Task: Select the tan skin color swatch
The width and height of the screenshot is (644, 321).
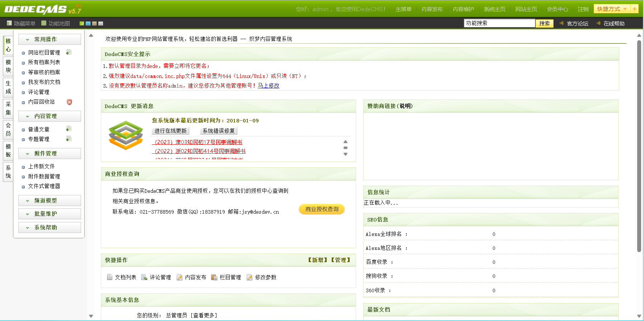Action: pyautogui.click(x=94, y=23)
